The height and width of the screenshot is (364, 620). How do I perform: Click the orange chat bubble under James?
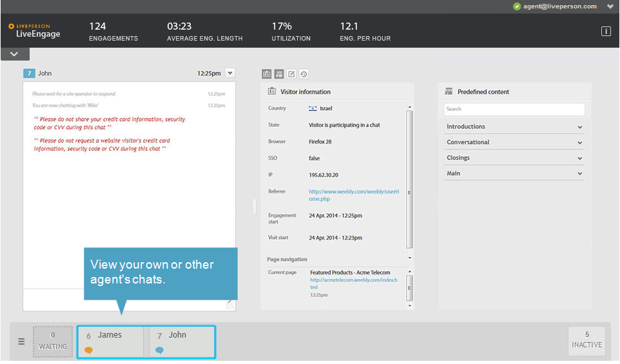click(88, 350)
